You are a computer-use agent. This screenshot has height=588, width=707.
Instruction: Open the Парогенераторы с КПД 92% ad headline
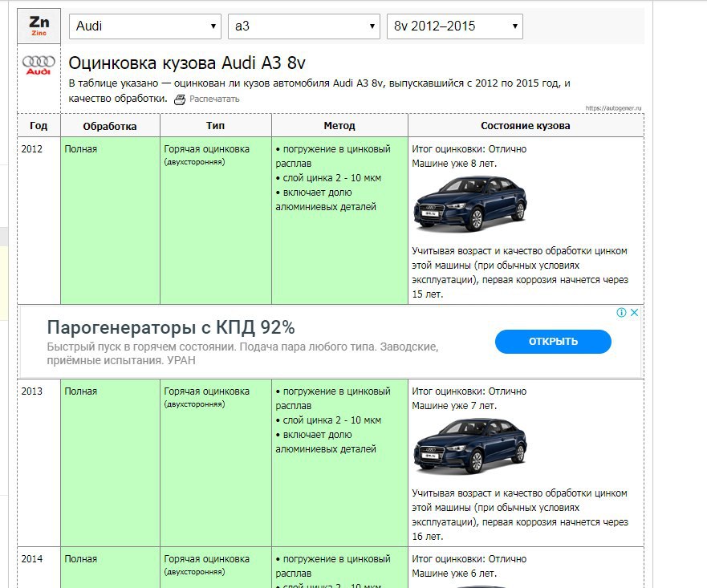tap(171, 327)
